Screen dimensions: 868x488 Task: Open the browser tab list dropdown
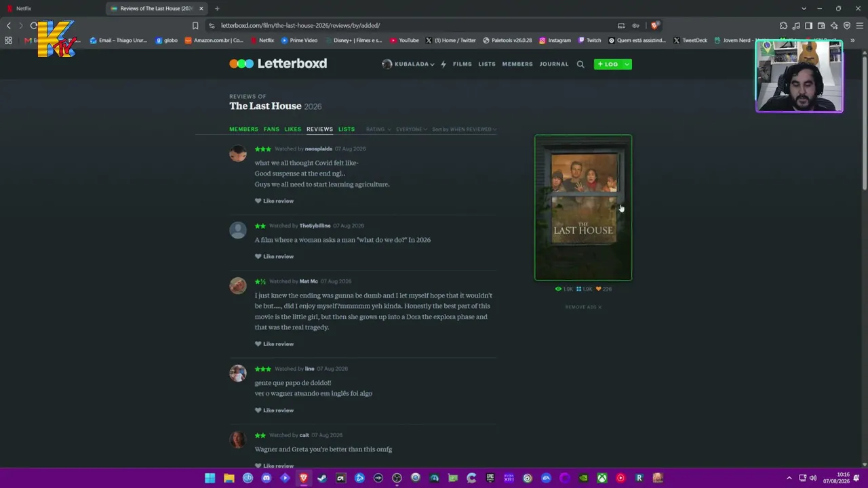(804, 9)
